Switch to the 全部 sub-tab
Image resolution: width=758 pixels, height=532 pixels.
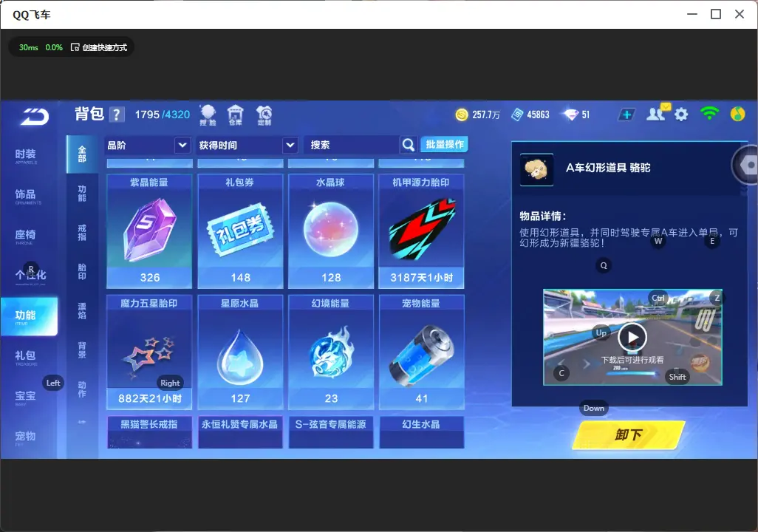[x=82, y=154]
